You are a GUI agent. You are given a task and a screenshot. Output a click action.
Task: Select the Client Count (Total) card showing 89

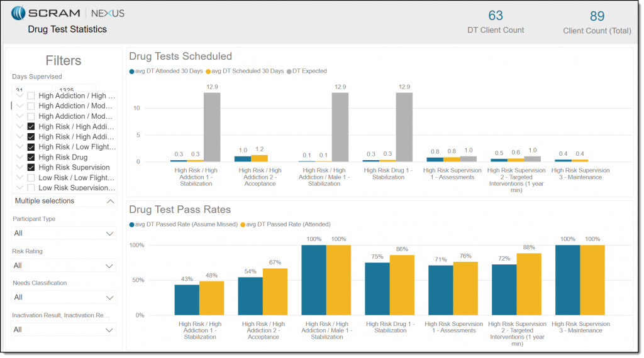[597, 22]
